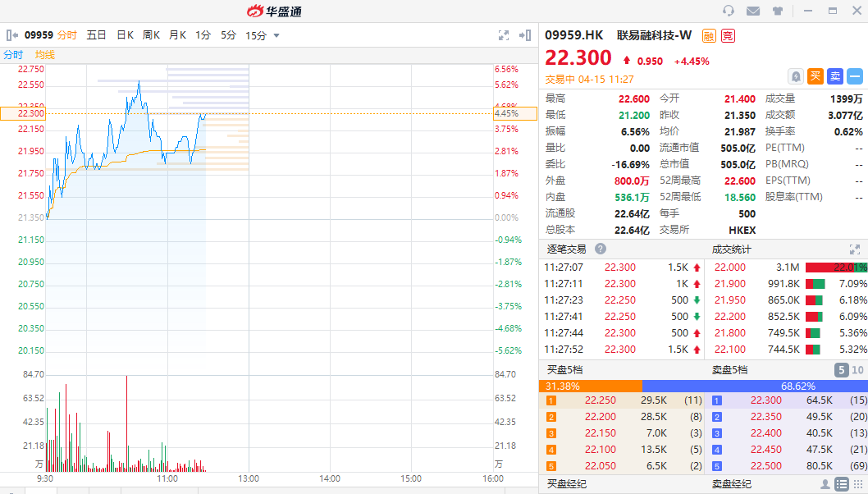
Task: Open the 15分 interval dropdown arrow
Action: (276, 35)
